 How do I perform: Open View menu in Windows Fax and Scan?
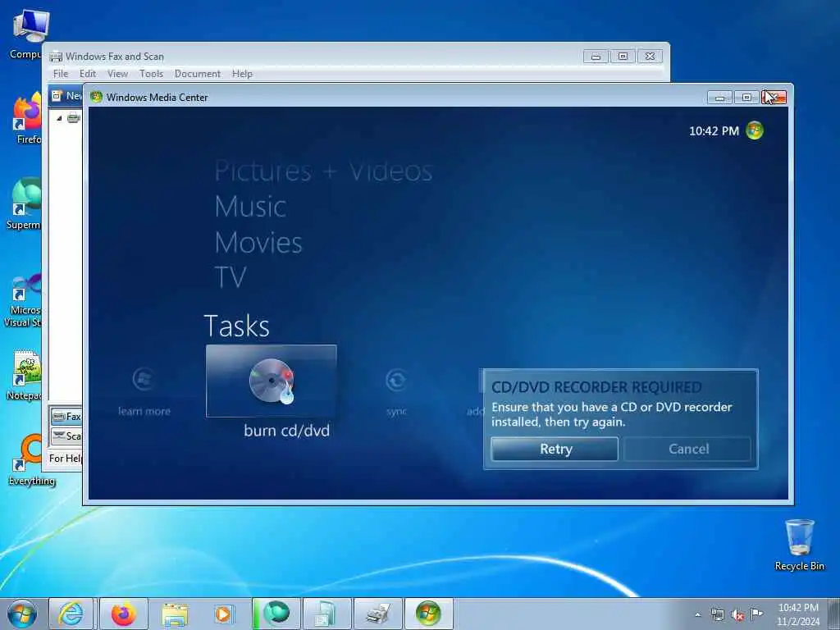[x=117, y=74]
